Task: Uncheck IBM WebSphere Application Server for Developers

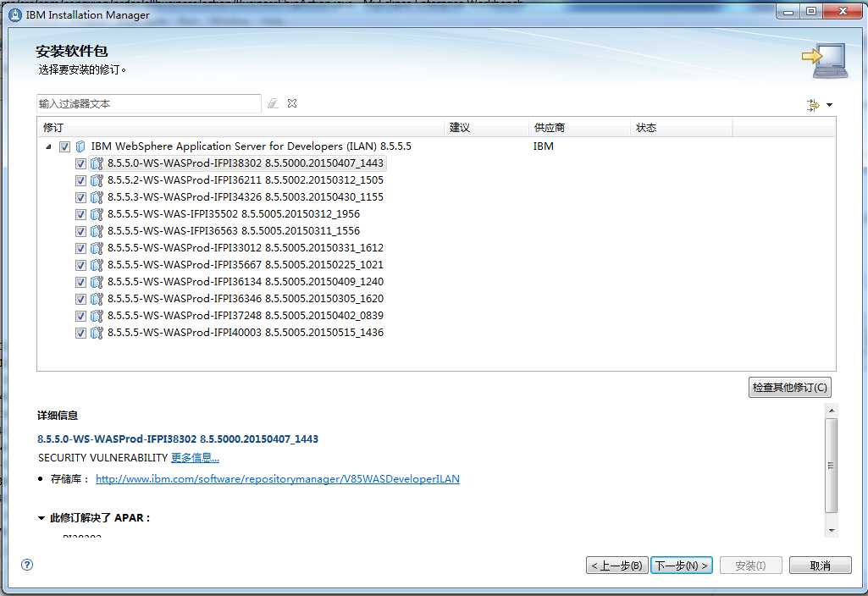Action: pos(64,146)
